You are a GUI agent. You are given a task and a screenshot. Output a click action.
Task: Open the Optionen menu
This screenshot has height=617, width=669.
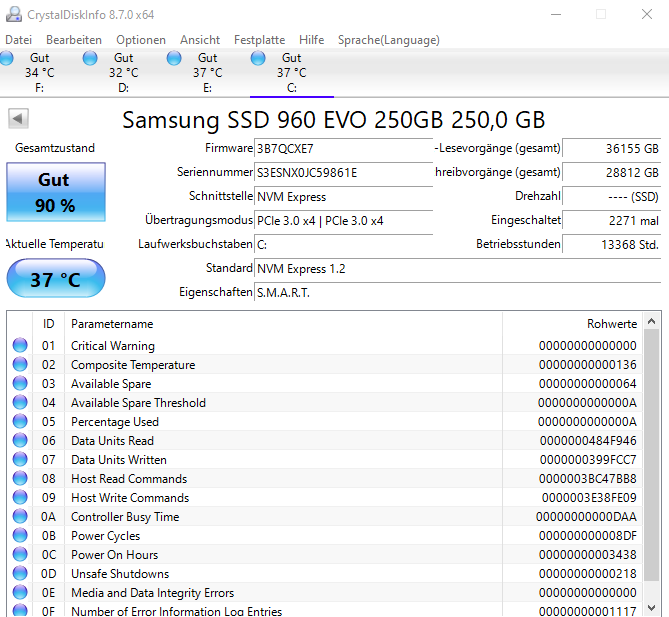[141, 40]
